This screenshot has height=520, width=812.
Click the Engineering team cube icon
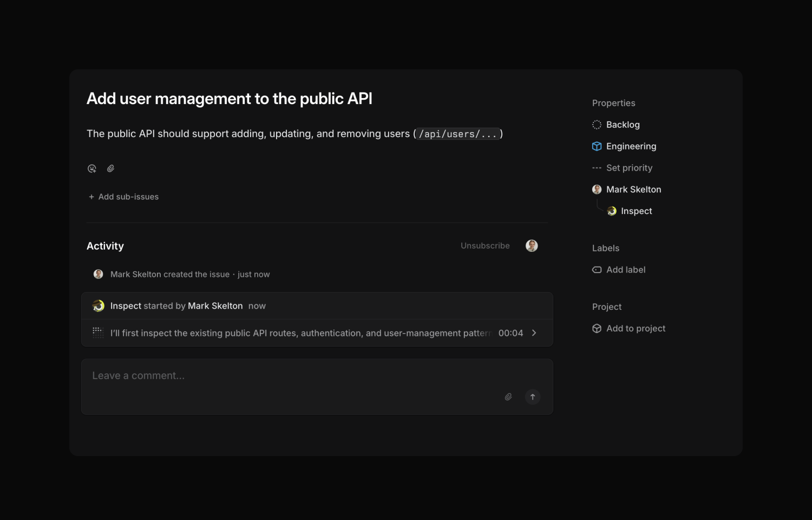(597, 146)
